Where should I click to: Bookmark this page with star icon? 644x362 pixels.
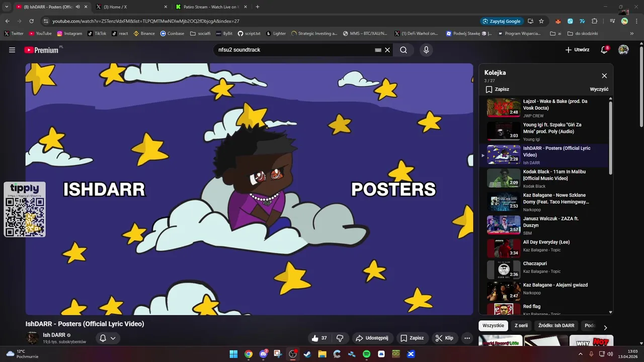(x=541, y=21)
